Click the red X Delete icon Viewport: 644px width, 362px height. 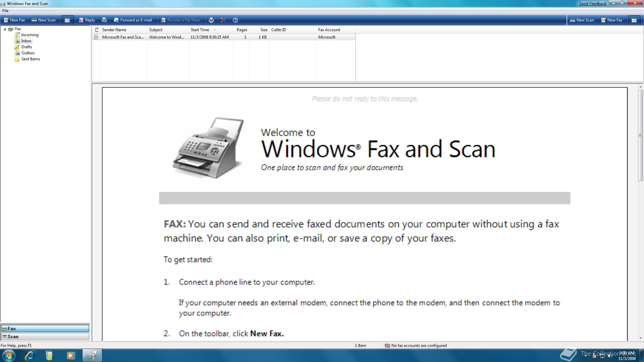(223, 20)
